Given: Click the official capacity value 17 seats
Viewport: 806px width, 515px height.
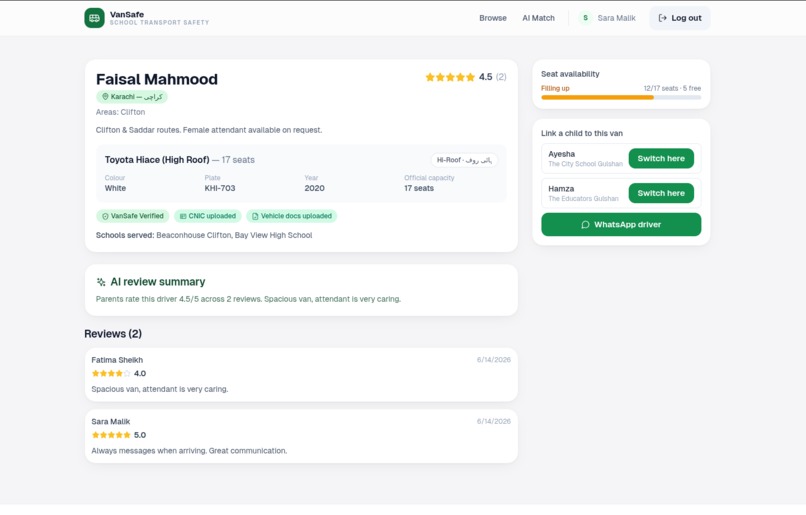Looking at the screenshot, I should click(419, 188).
